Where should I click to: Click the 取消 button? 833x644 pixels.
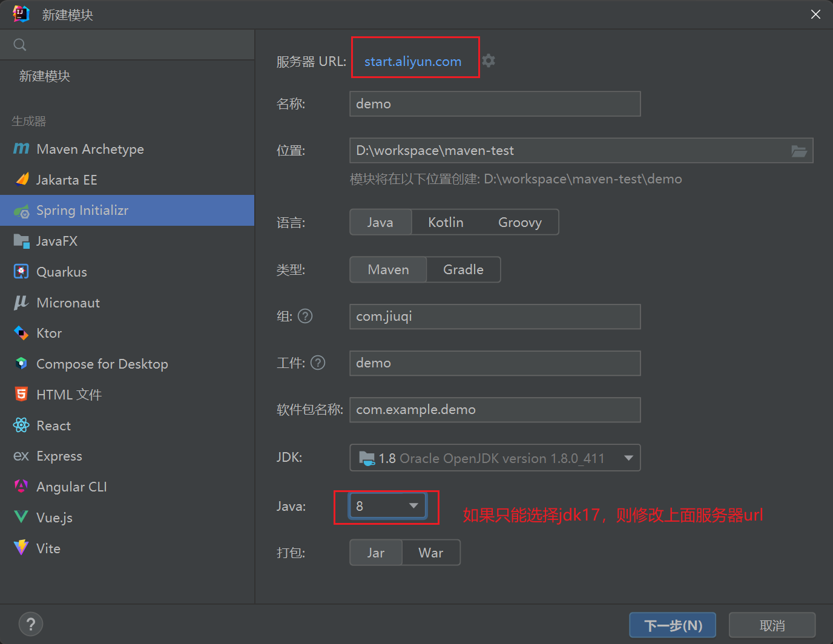772,625
